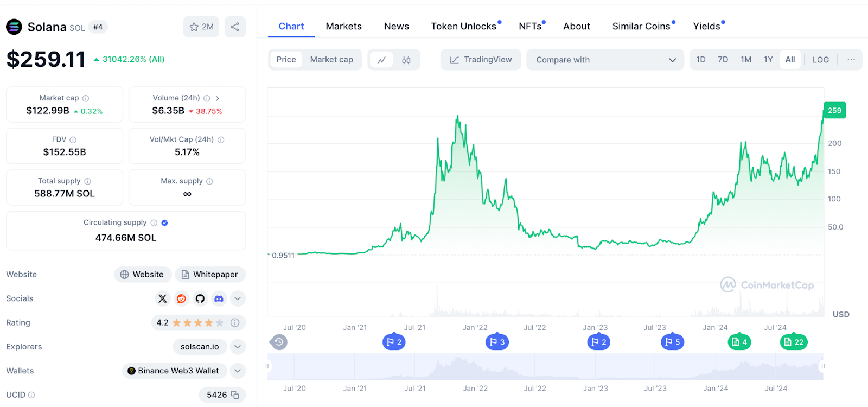
Task: Click the Jul '23 event marker with 5
Action: coord(672,342)
